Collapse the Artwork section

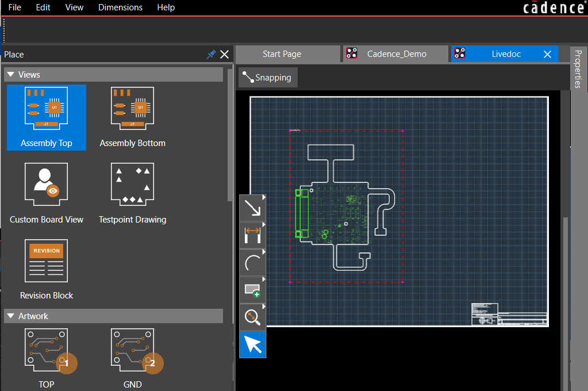(x=11, y=316)
